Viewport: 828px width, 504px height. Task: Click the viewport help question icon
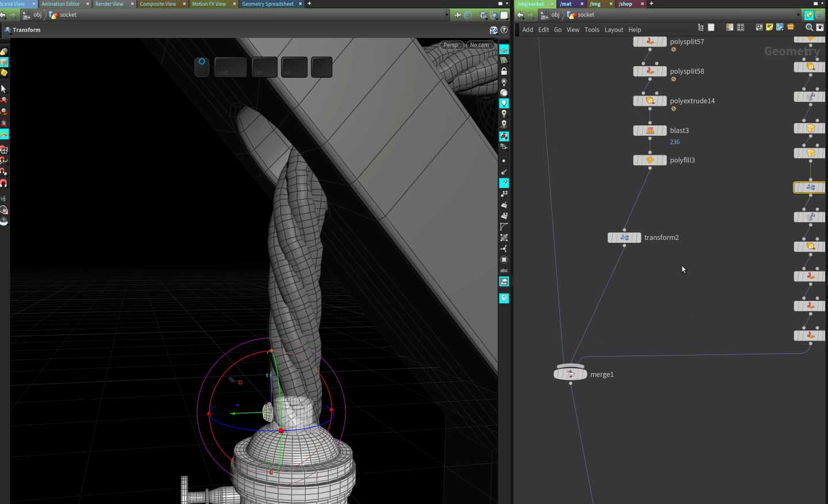[x=504, y=30]
